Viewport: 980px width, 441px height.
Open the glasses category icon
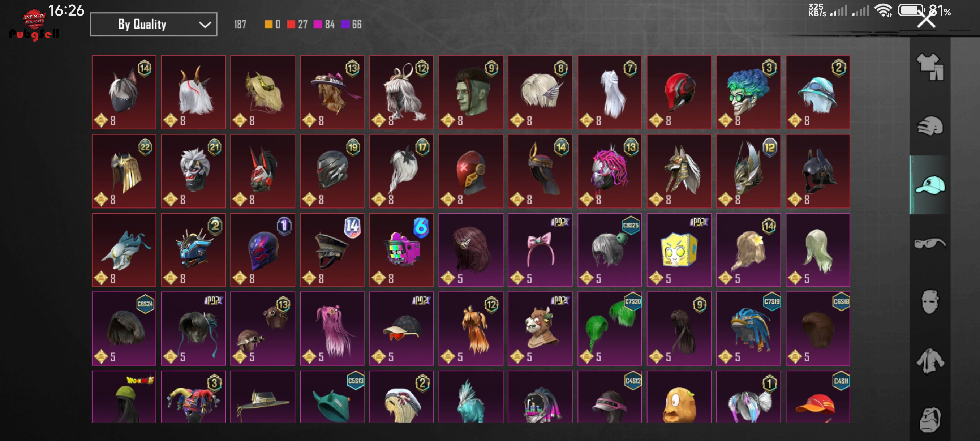coord(930,243)
